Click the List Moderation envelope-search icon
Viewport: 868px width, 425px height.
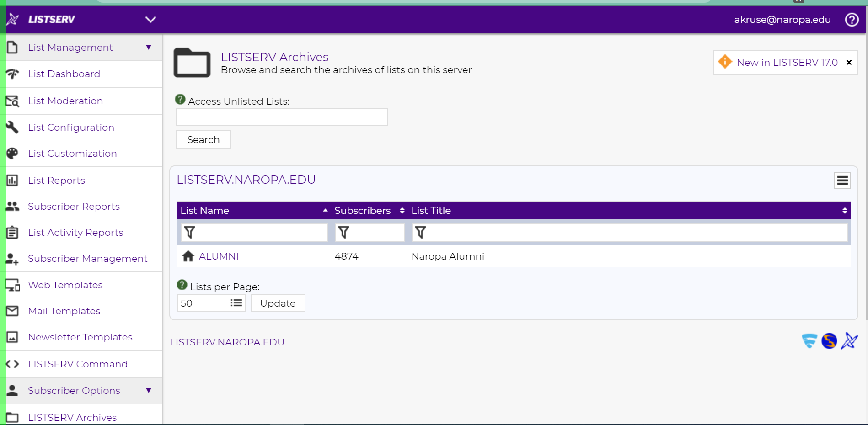(x=12, y=101)
